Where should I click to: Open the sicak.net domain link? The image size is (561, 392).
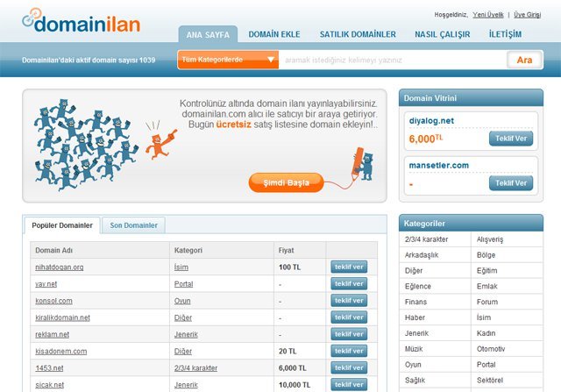49,385
